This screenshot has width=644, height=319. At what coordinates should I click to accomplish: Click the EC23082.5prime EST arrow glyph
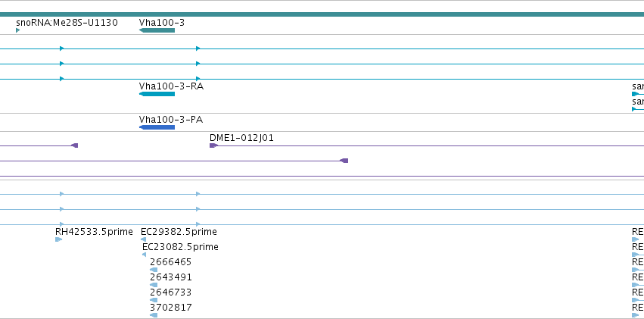pos(144,255)
